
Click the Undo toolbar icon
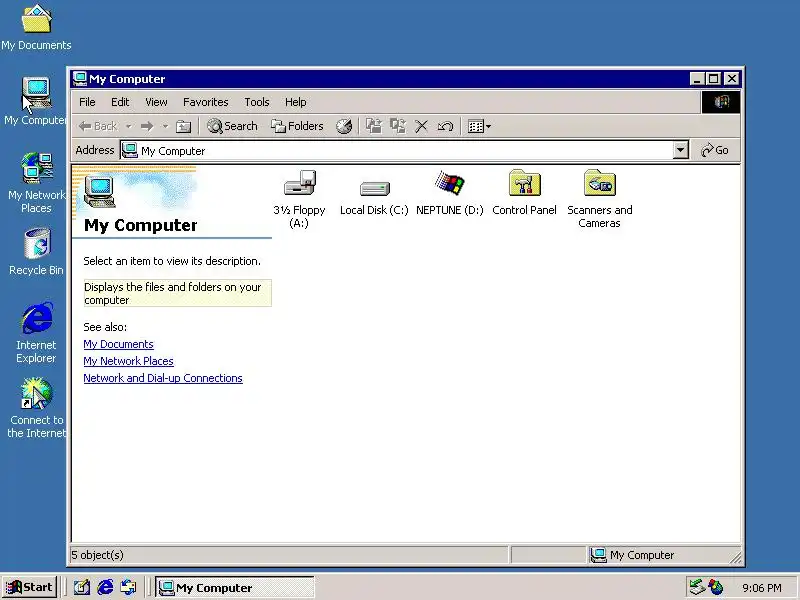coord(445,126)
